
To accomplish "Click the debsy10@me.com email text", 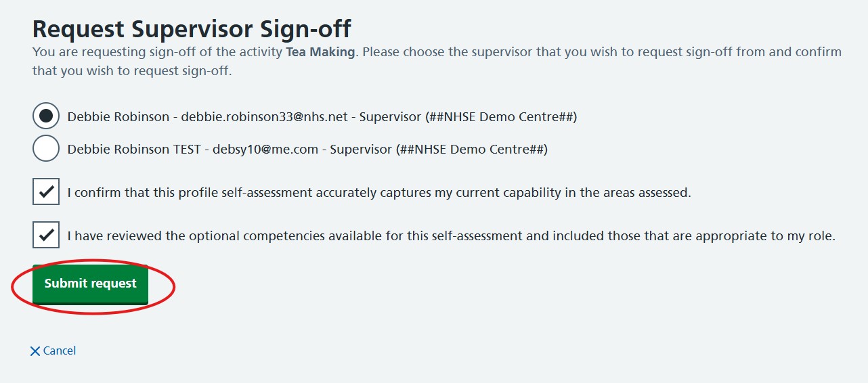I will click(265, 150).
